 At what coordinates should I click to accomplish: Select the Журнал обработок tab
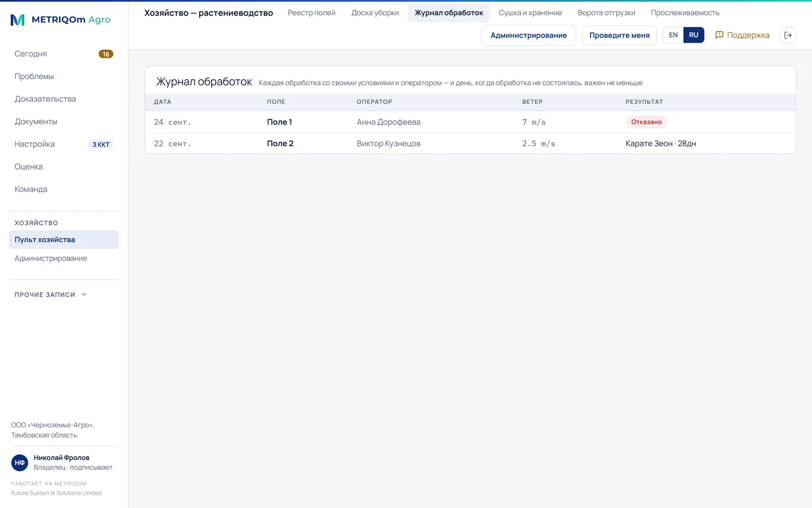click(x=449, y=13)
